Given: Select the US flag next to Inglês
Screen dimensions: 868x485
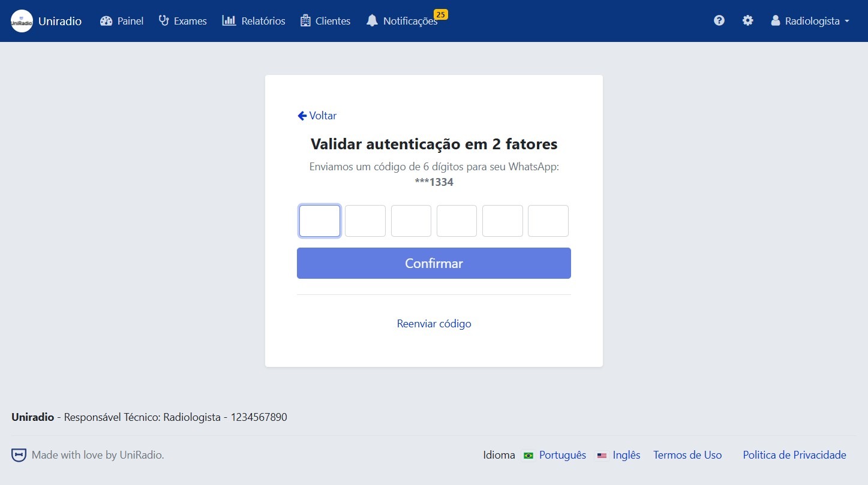Looking at the screenshot, I should coord(602,456).
